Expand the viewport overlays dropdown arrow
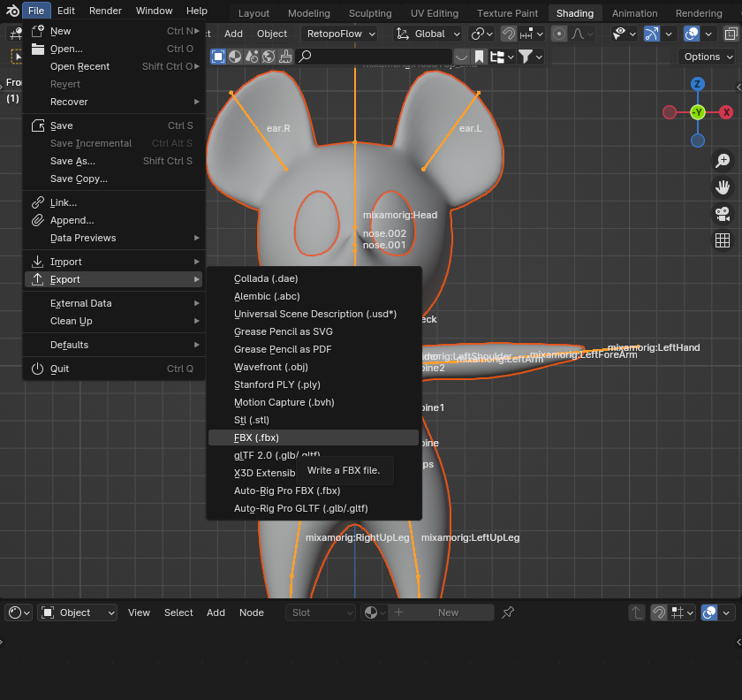Image resolution: width=742 pixels, height=700 pixels. (708, 34)
